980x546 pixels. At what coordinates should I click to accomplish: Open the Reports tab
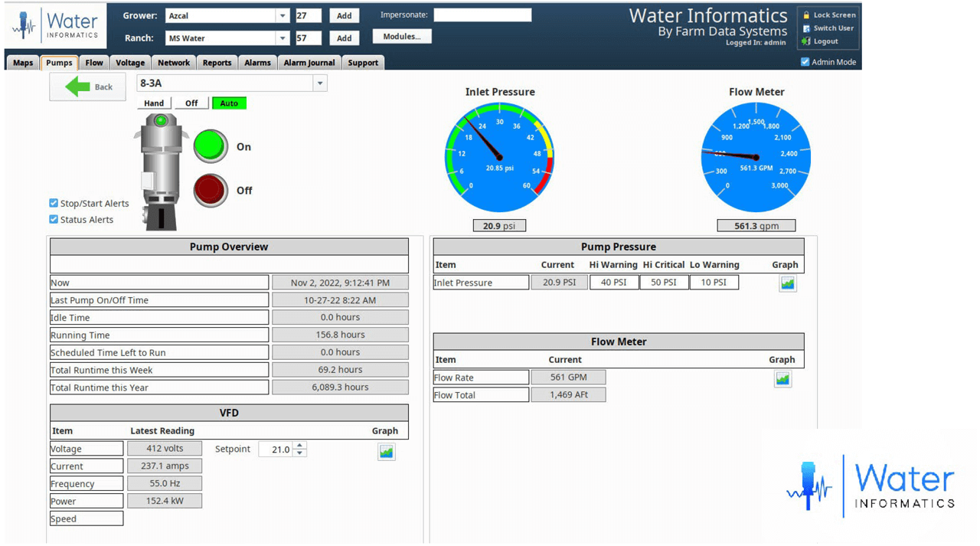[217, 63]
